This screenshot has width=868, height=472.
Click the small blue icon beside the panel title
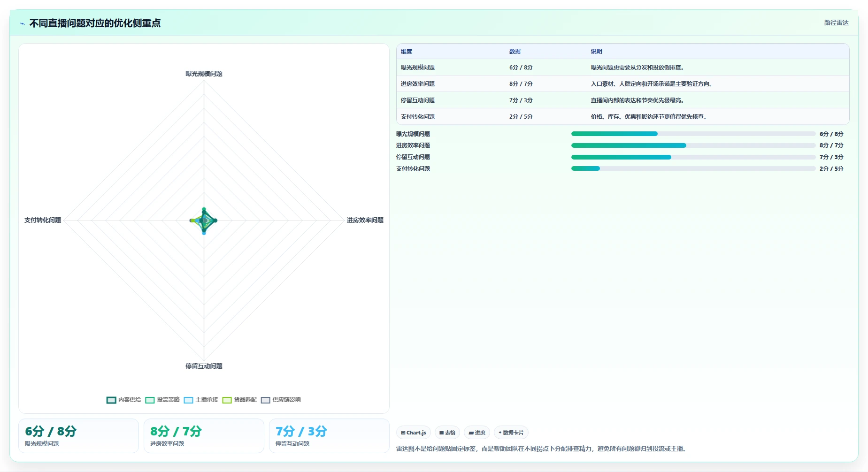22,23
